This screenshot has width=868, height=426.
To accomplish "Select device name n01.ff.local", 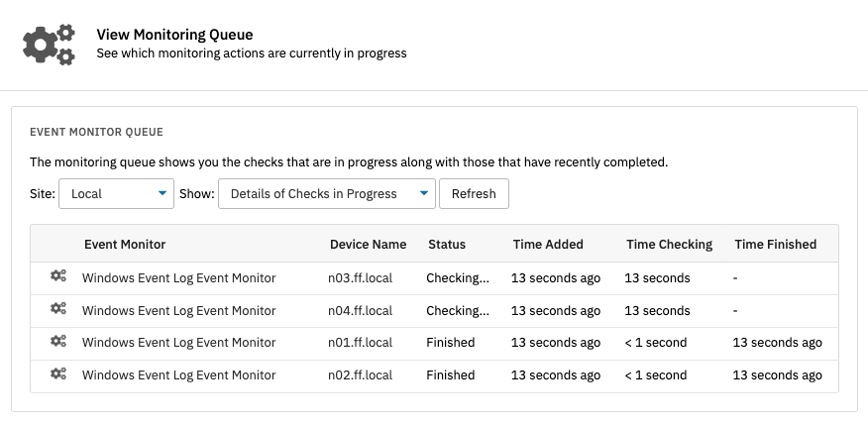I will click(x=360, y=343).
